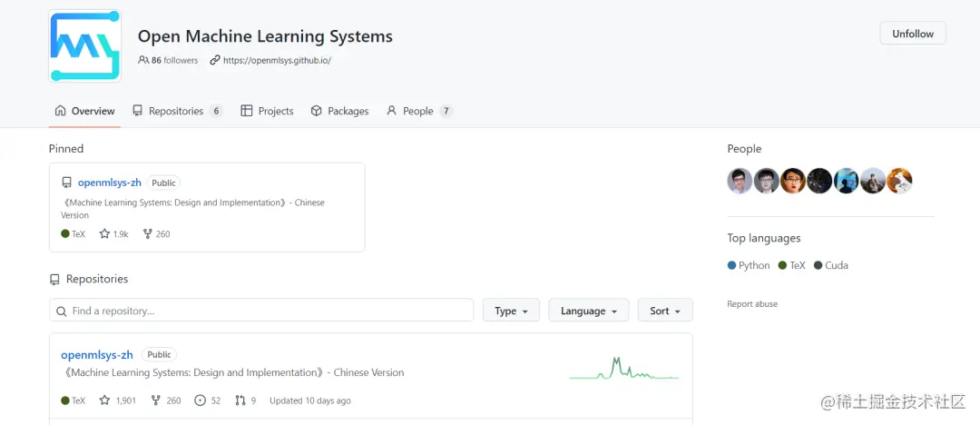Click the issues circle icon

pos(200,400)
